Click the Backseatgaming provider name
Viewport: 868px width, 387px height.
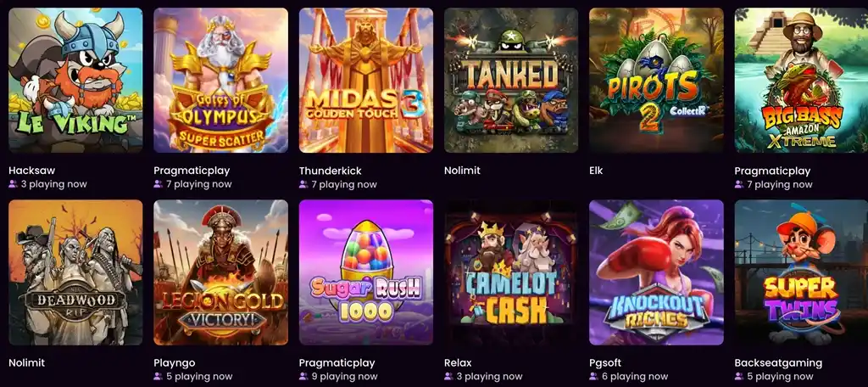pos(778,363)
